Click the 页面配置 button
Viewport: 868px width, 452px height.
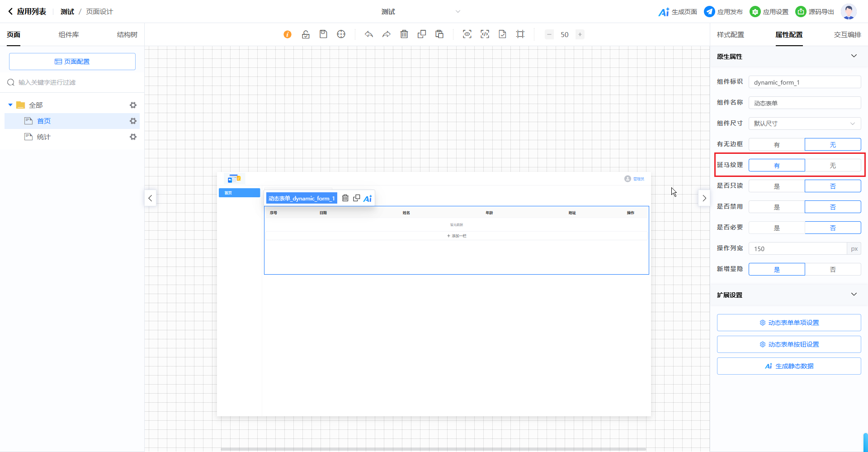click(72, 62)
